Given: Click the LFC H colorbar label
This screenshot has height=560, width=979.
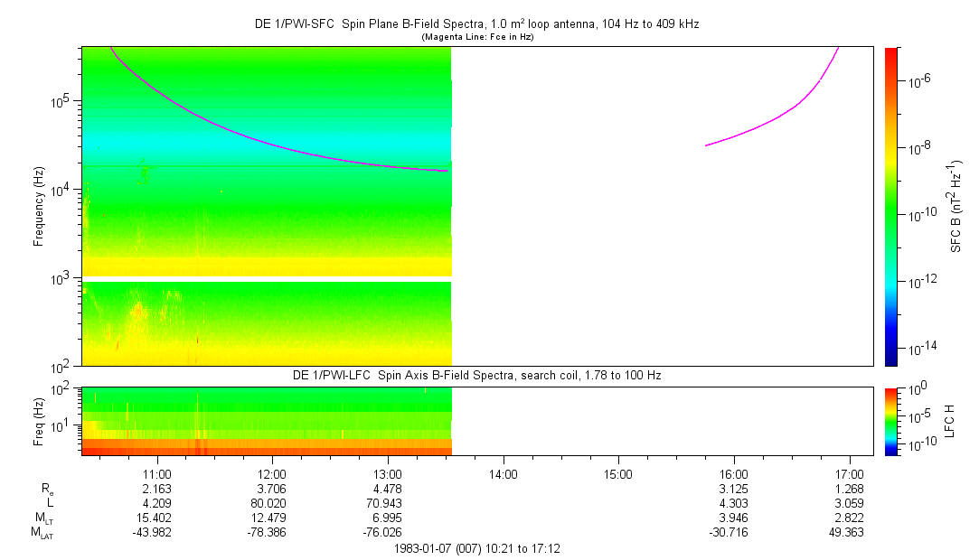Looking at the screenshot, I should [951, 420].
